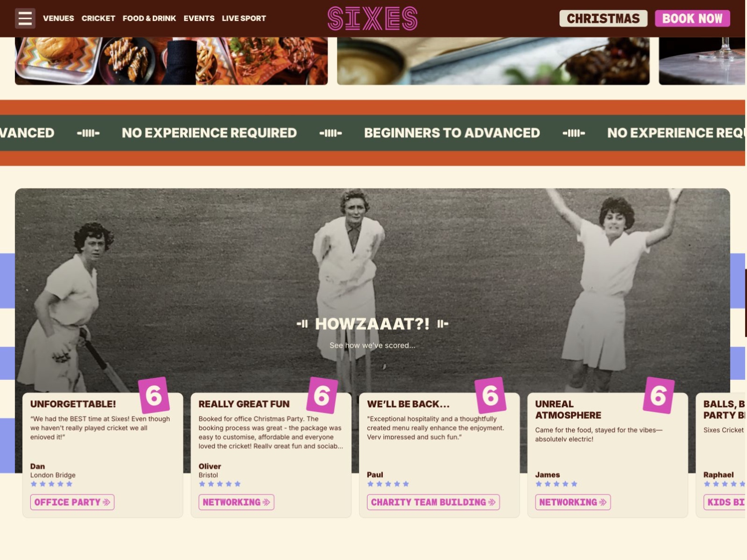
Task: Click the star rating under Dan's review
Action: pyautogui.click(x=51, y=484)
